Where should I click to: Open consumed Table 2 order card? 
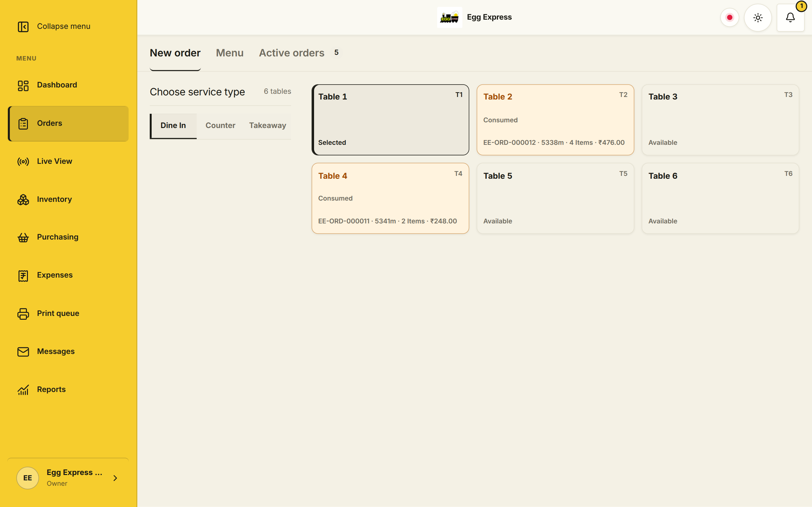click(555, 120)
